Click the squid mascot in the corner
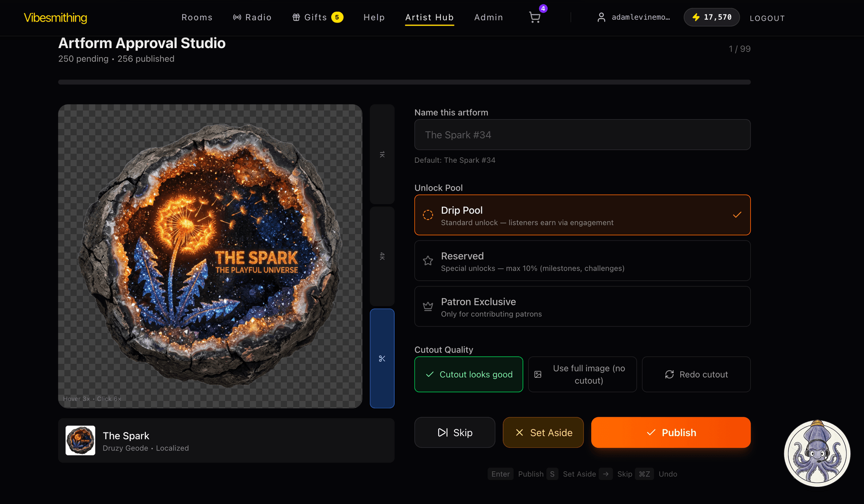Image resolution: width=864 pixels, height=504 pixels. click(817, 453)
